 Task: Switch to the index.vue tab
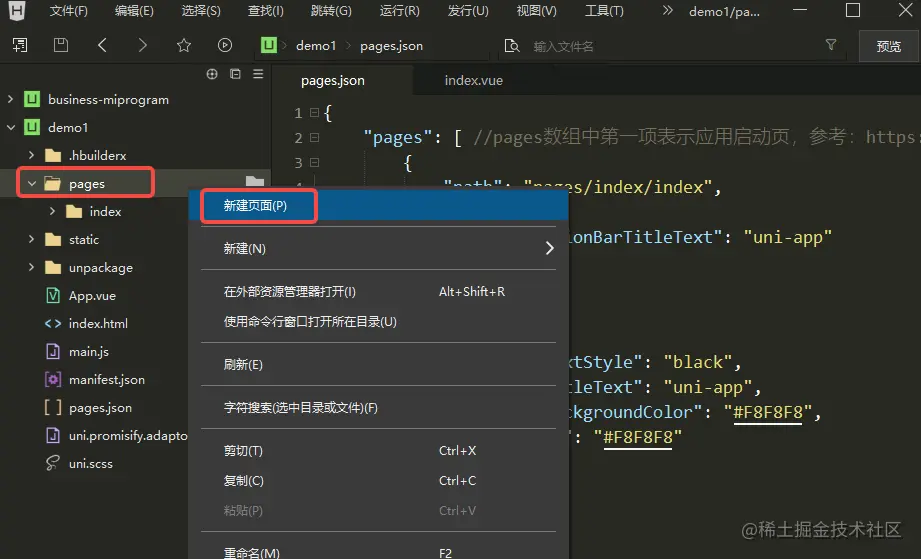click(x=473, y=80)
